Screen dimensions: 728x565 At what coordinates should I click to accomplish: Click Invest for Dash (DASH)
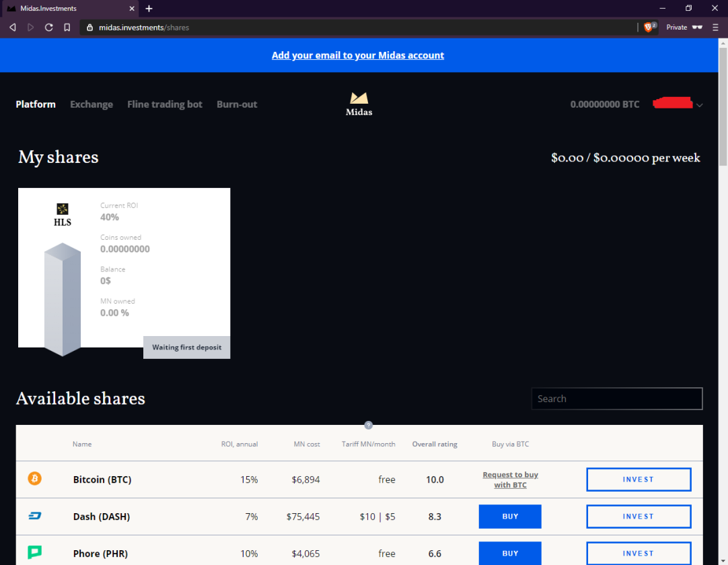639,517
